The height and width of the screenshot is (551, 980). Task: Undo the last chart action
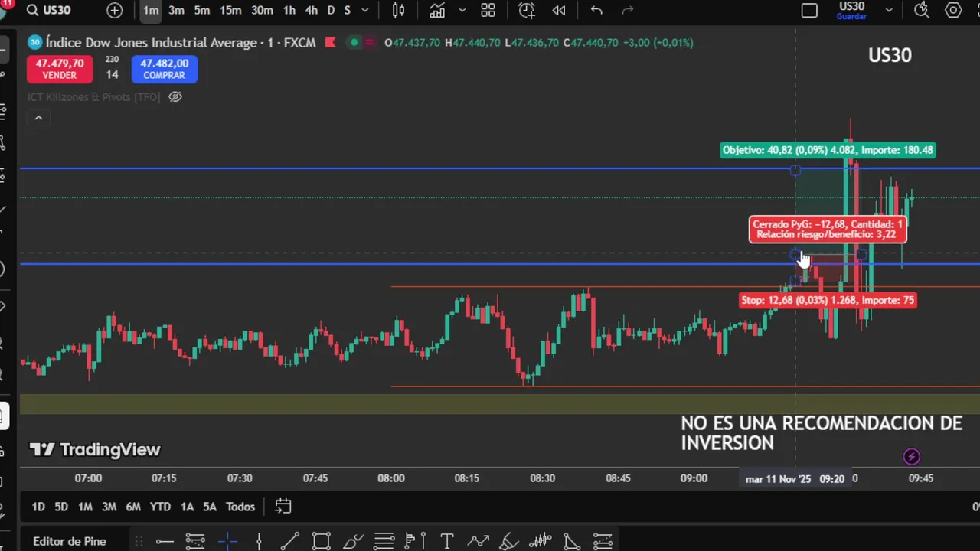tap(596, 10)
